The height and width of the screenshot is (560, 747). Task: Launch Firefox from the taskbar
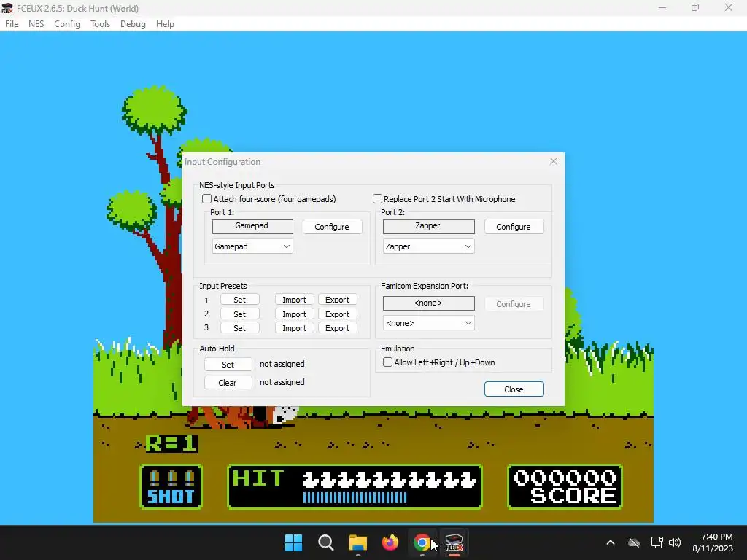(390, 542)
